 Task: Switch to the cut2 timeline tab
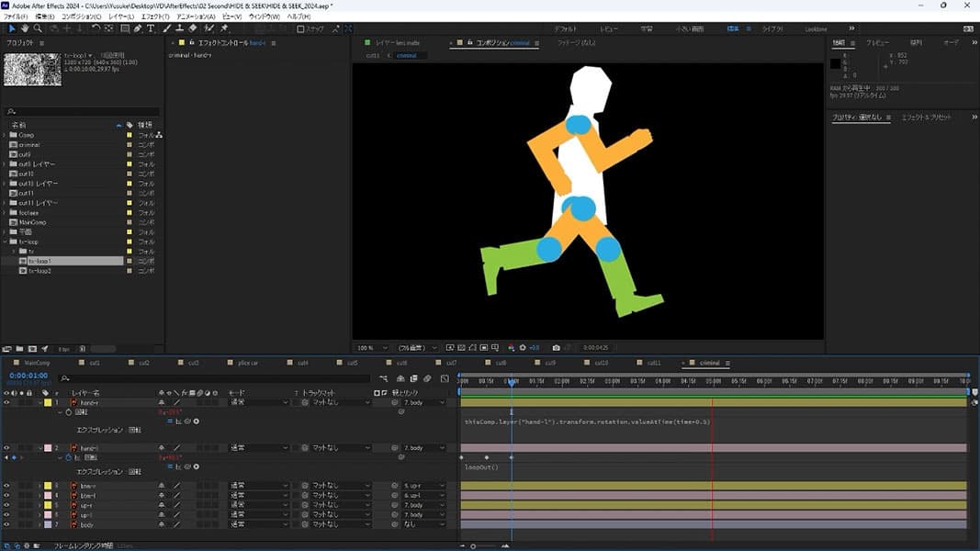pyautogui.click(x=143, y=363)
